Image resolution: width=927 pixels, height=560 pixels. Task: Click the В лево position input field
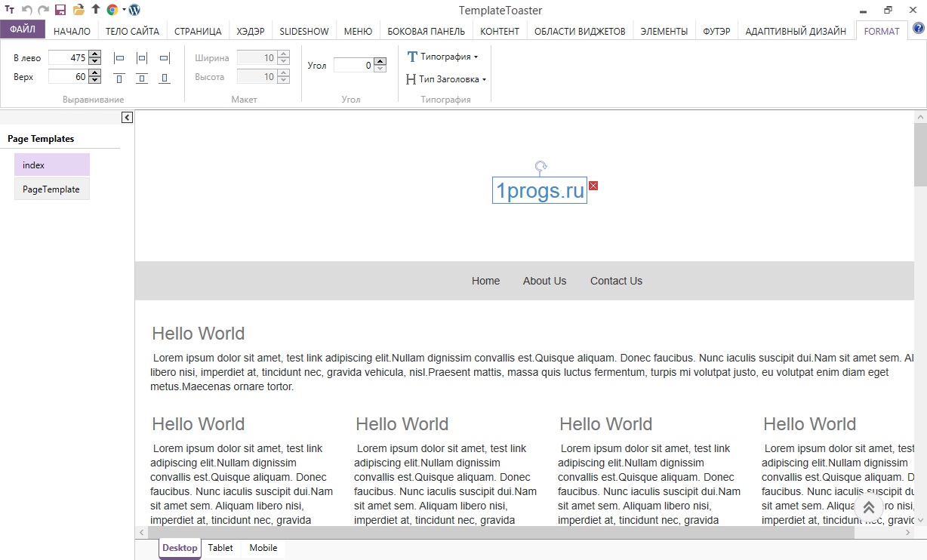(68, 57)
